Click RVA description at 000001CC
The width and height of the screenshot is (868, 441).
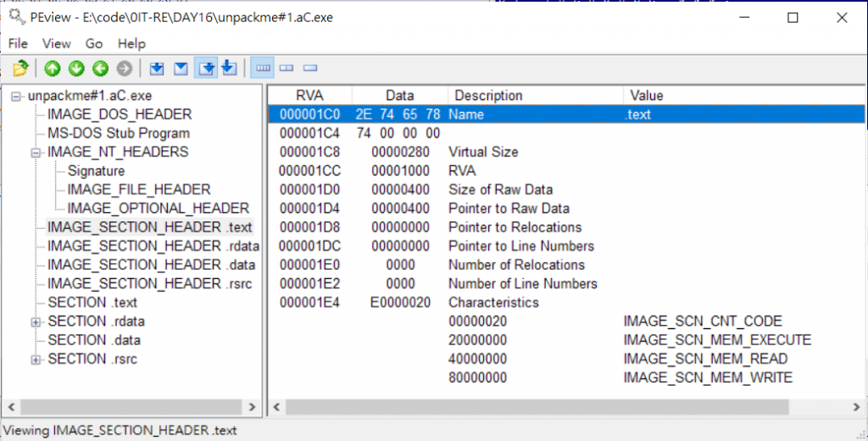coord(462,170)
